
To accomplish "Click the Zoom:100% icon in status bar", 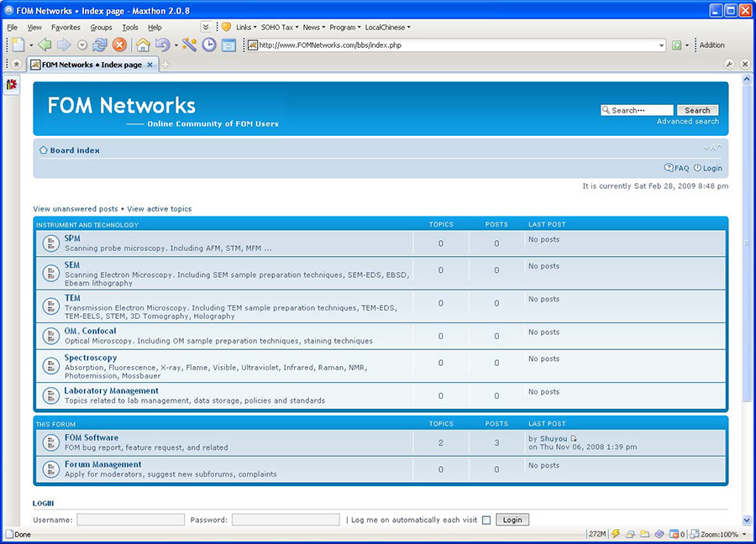I will [695, 534].
